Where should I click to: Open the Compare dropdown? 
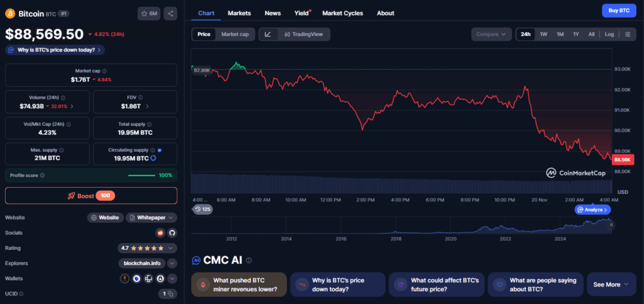[492, 35]
